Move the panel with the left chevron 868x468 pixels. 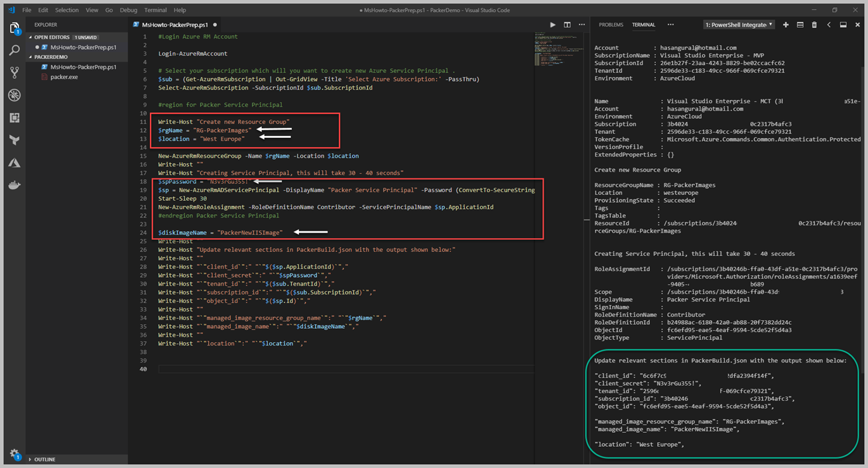[x=829, y=25]
